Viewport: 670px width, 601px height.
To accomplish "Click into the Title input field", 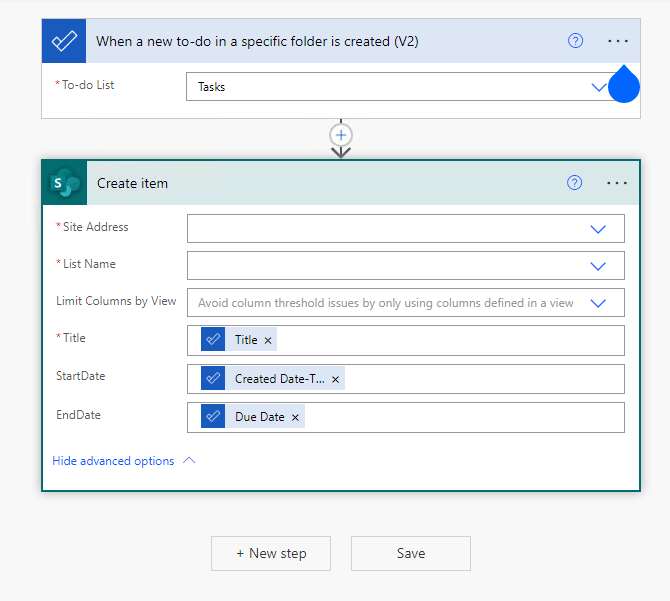I will 406,340.
